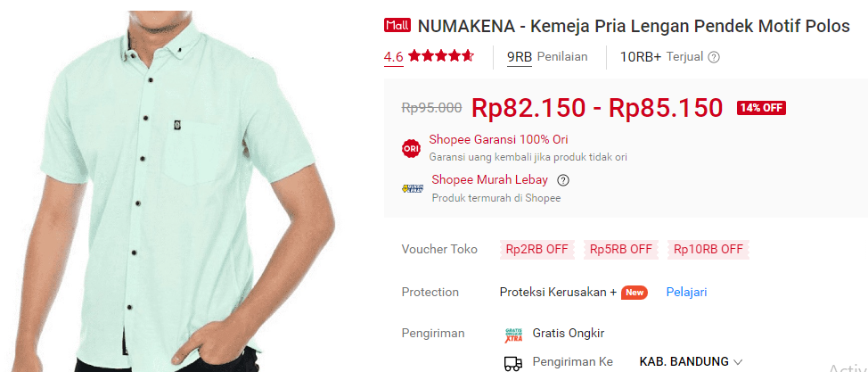Click the New badge beside Proteksi Kerusakan
The image size is (868, 372).
click(x=635, y=293)
